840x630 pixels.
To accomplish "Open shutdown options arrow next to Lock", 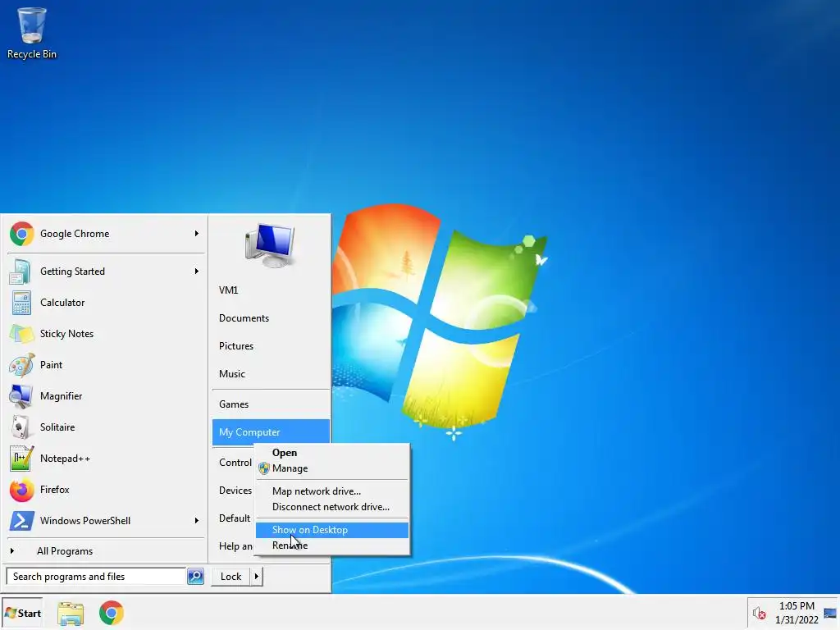I will (x=257, y=577).
